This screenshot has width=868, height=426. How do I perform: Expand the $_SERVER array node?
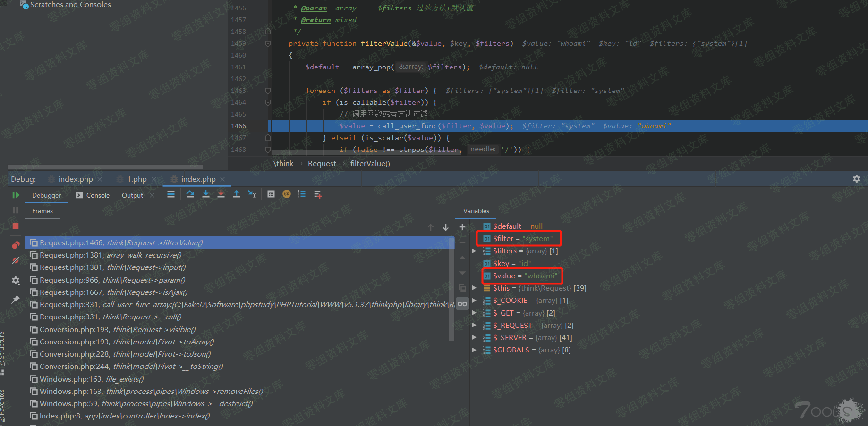click(x=474, y=338)
